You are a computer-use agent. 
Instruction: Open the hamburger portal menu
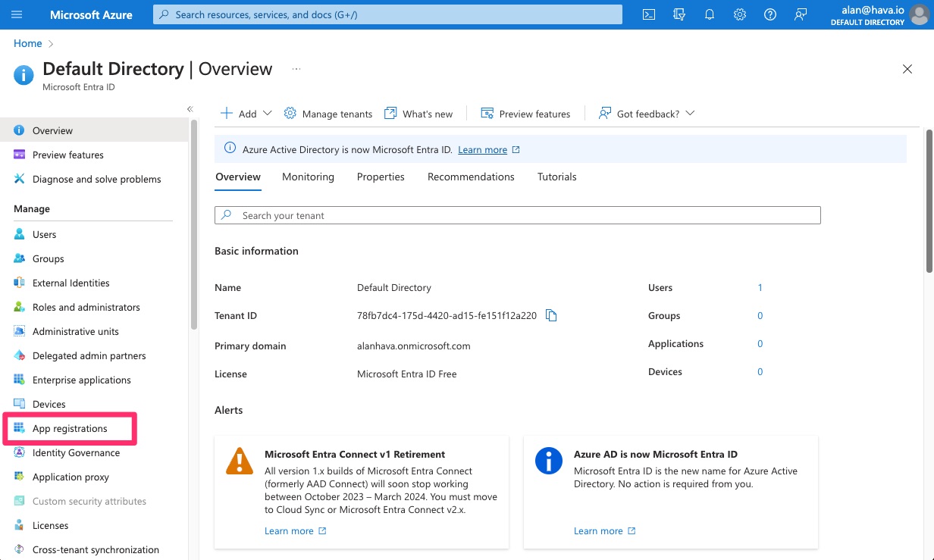[17, 14]
